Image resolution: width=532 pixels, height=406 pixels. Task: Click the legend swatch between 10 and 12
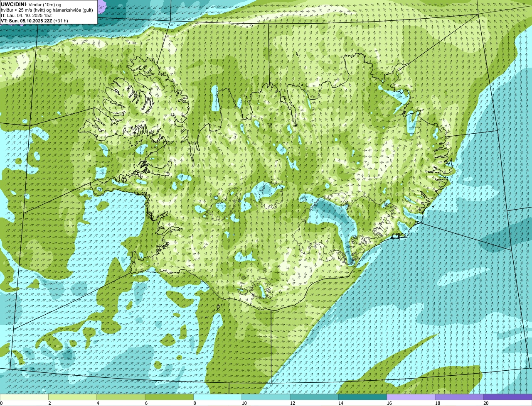click(266, 397)
